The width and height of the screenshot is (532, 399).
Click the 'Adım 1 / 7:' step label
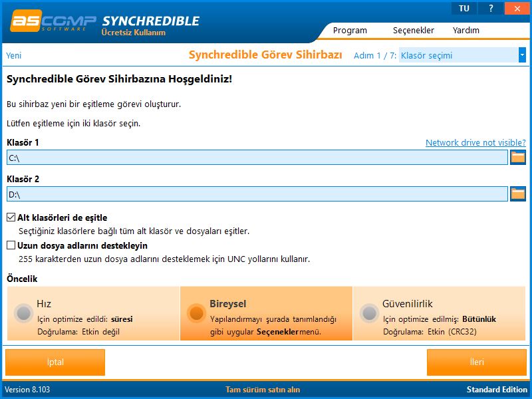tap(375, 55)
